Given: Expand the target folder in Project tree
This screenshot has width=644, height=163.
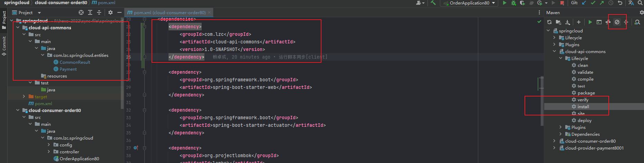Looking at the screenshot, I should click(x=24, y=96).
